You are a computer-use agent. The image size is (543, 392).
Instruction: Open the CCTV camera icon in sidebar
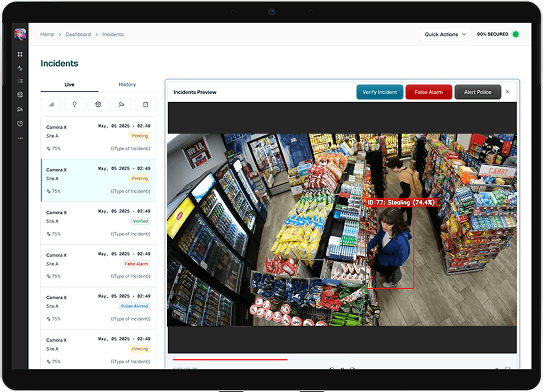(20, 109)
